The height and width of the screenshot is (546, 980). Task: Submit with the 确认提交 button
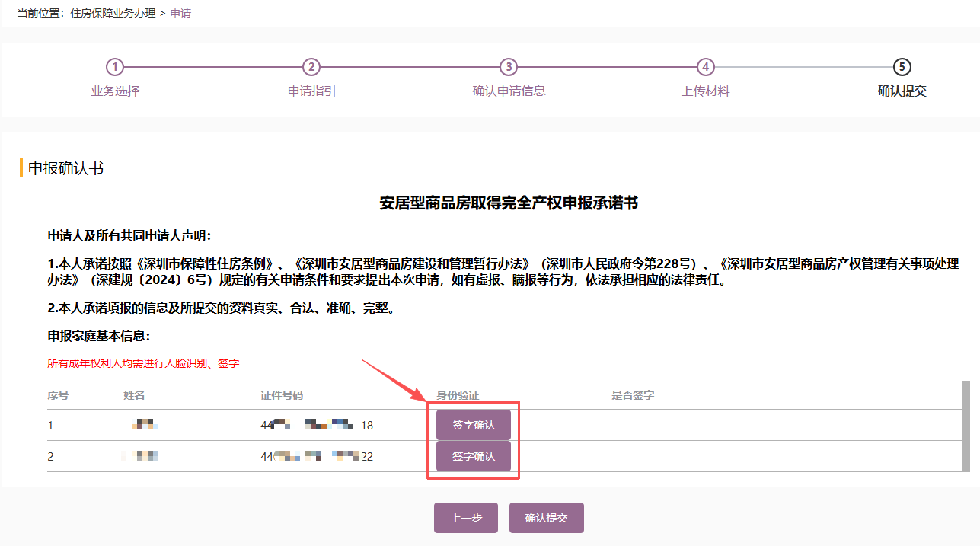[546, 518]
